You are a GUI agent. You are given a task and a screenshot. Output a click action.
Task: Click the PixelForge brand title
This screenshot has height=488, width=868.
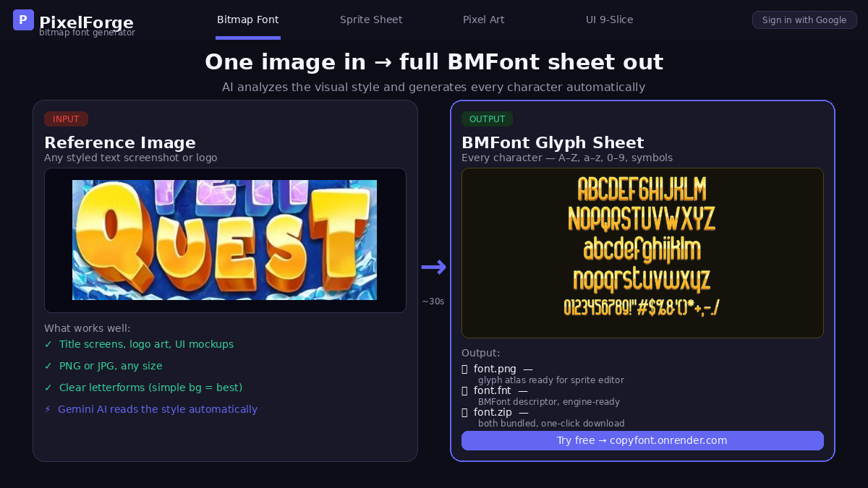86,22
